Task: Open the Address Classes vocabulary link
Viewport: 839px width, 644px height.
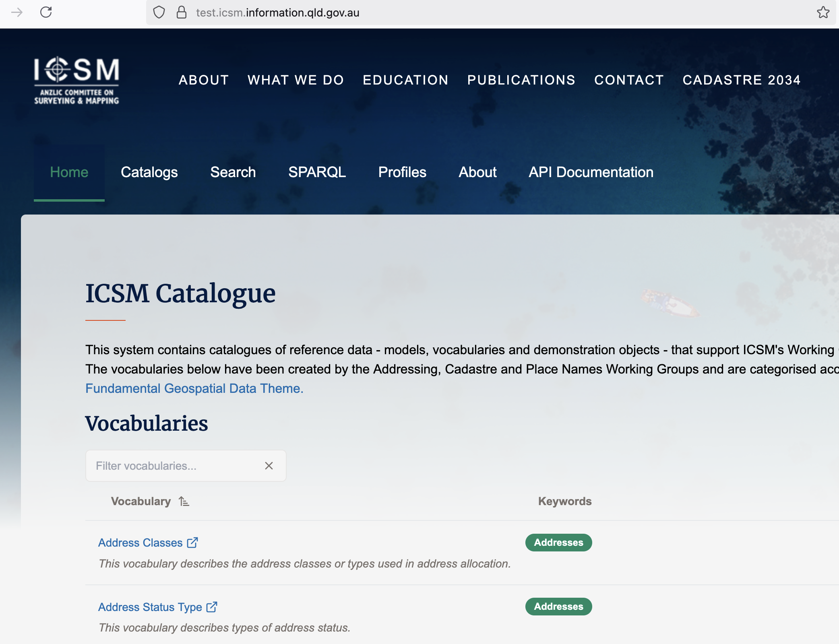Action: pos(141,543)
